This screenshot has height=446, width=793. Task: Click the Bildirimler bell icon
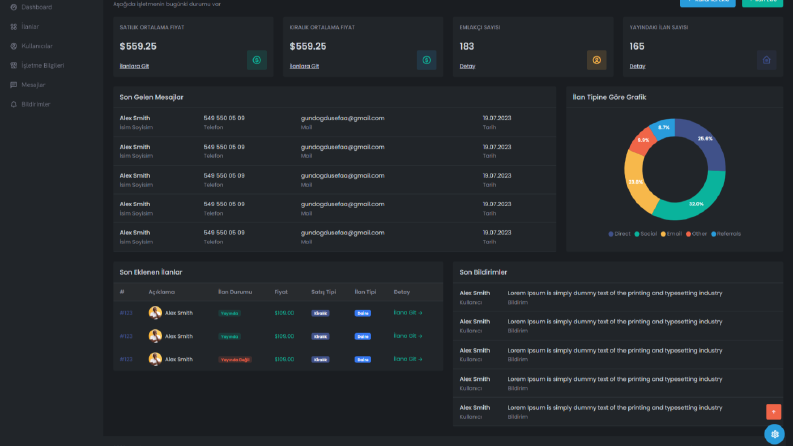14,104
